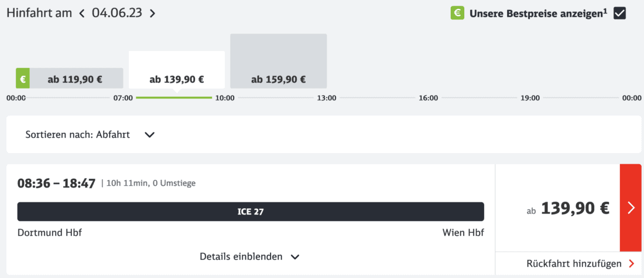
Task: Go to next travel date
Action: point(152,13)
